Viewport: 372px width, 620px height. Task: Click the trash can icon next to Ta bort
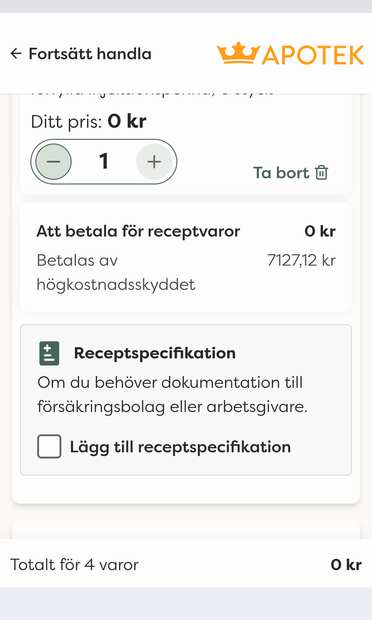coord(321,173)
